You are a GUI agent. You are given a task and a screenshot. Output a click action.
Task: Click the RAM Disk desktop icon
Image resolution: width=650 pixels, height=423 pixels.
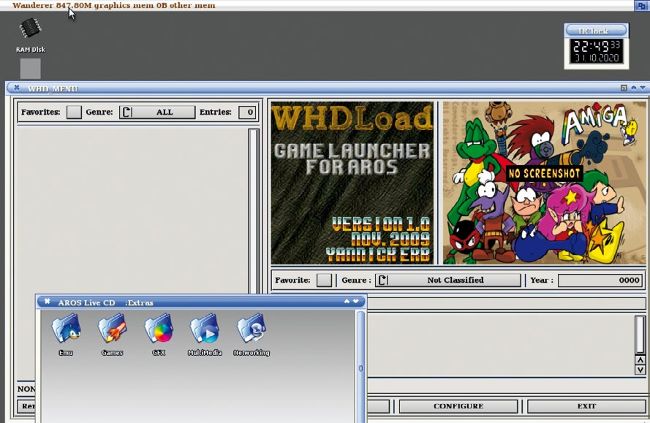30,30
